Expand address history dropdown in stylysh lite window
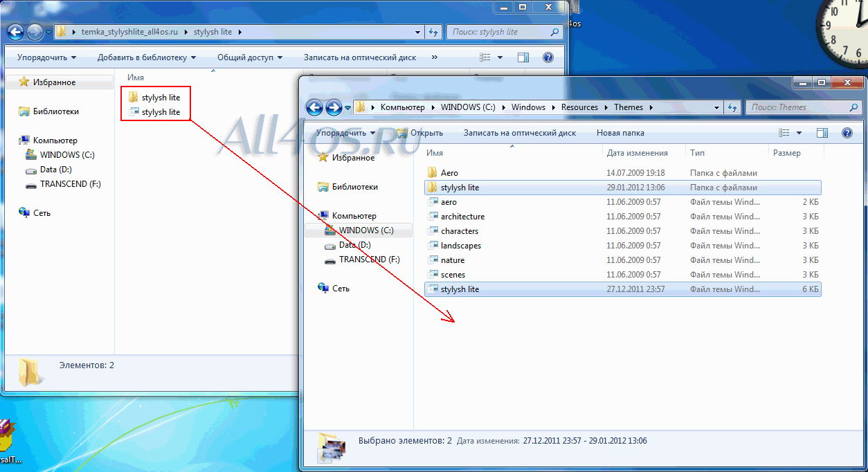 [x=418, y=32]
